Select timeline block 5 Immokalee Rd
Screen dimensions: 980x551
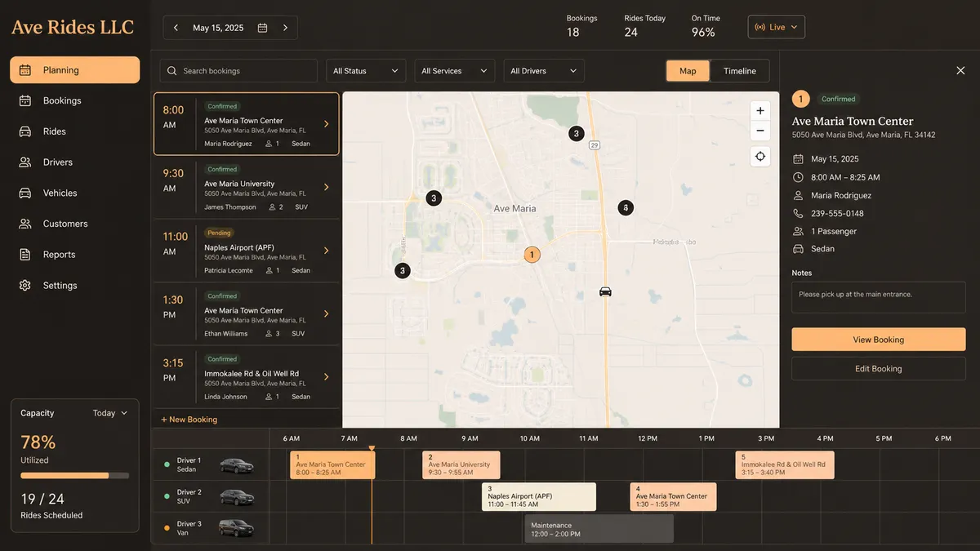coord(785,464)
